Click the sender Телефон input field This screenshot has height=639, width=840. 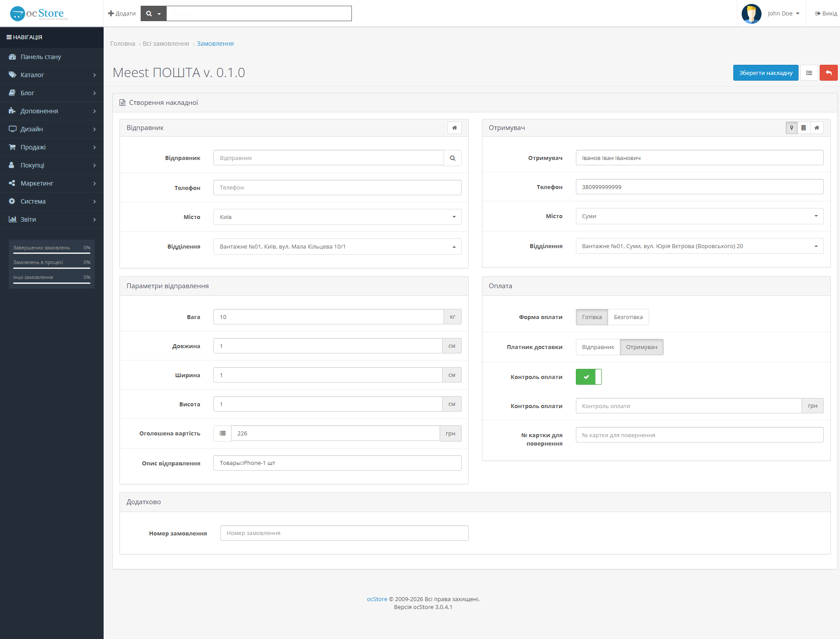pos(337,188)
